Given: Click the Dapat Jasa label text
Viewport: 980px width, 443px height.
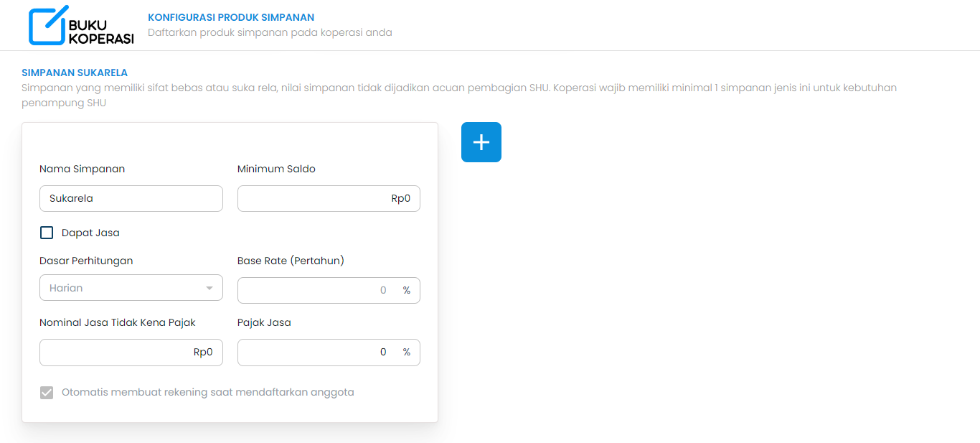Looking at the screenshot, I should (x=90, y=232).
